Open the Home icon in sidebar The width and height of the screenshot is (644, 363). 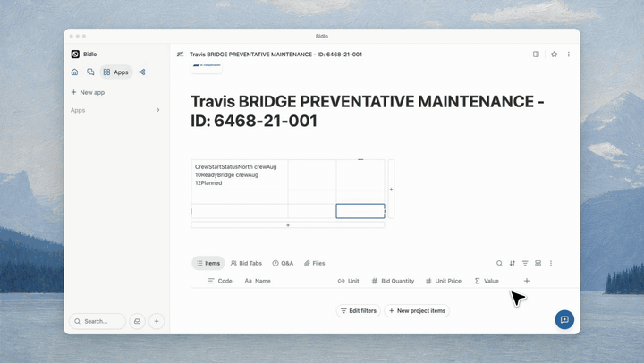74,72
